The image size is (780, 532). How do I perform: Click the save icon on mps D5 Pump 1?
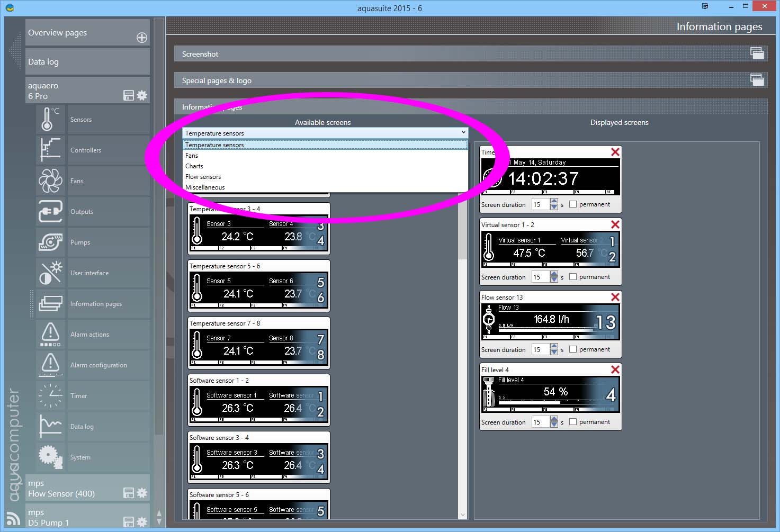coord(129,522)
